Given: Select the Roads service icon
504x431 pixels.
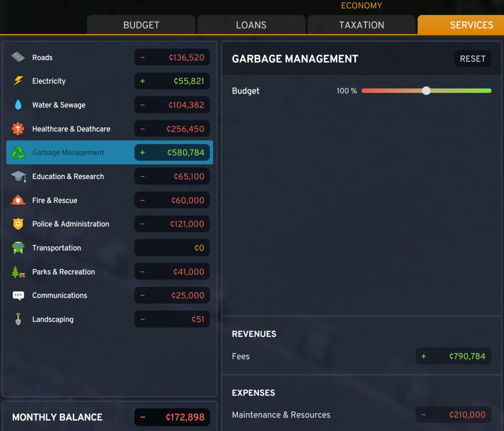Looking at the screenshot, I should [18, 57].
